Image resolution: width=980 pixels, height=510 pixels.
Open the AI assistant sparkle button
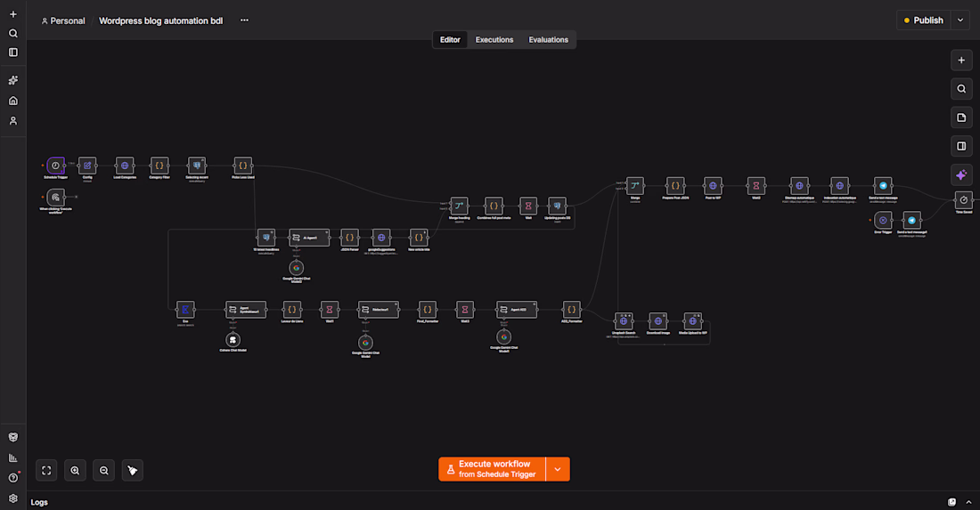(x=961, y=175)
